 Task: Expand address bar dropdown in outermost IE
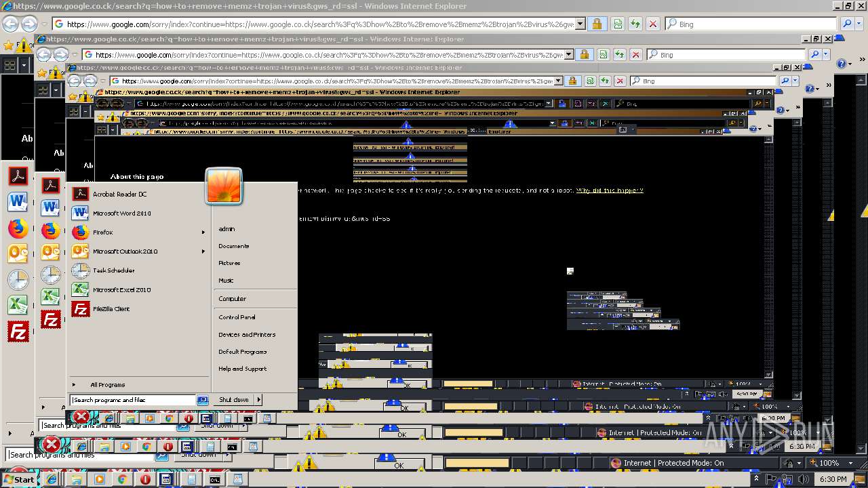(x=580, y=24)
